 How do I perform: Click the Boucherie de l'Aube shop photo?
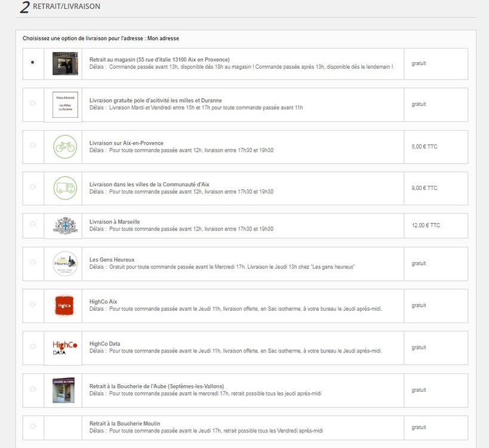[64, 390]
